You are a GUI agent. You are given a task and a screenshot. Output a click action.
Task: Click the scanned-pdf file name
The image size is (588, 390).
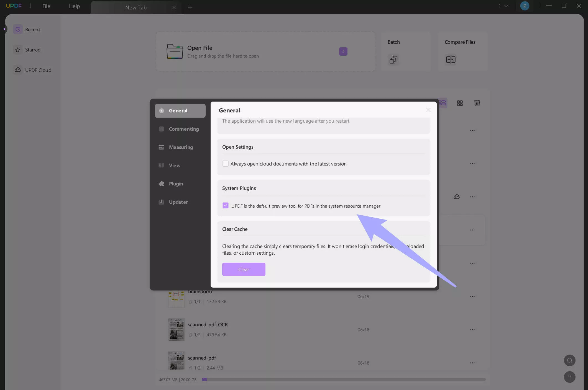(x=202, y=358)
